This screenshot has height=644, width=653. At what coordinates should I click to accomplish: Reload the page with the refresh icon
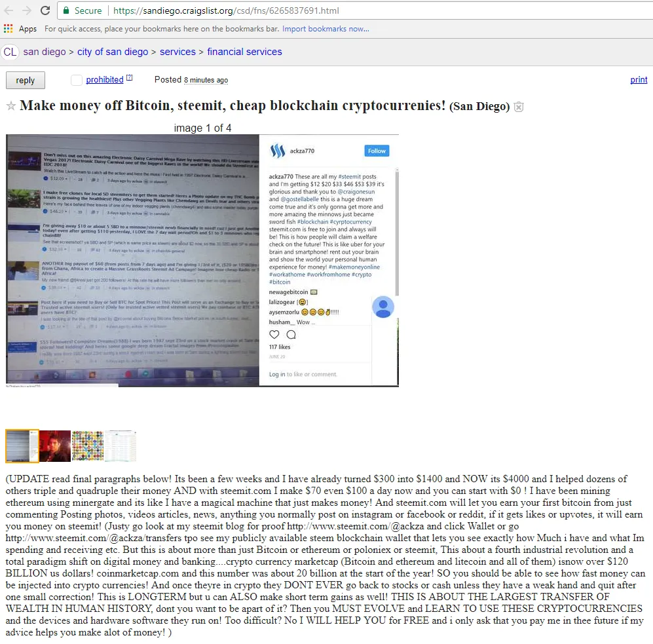click(x=45, y=10)
